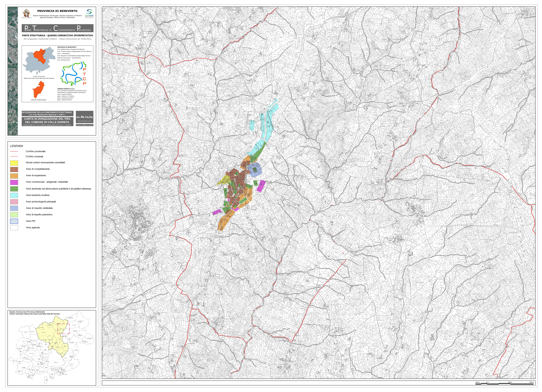Click the 'LEGENDA' heading
The image size is (542, 392).
point(16,146)
